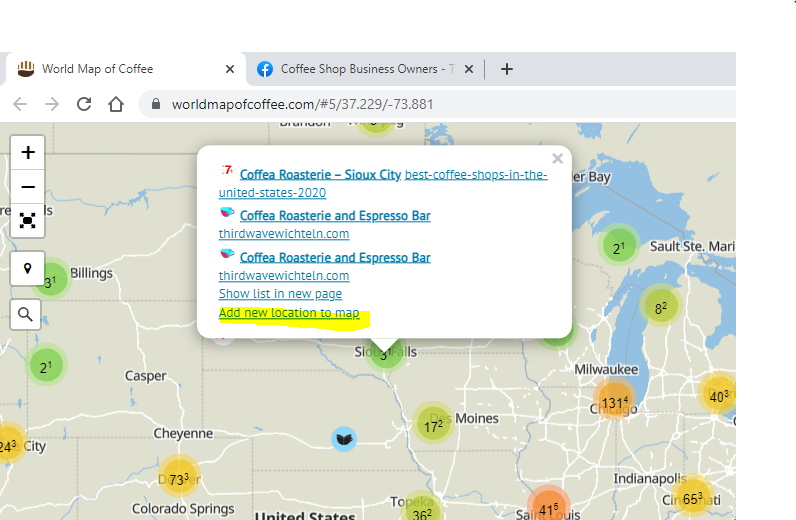
Task: Open Show list in new page
Action: tap(280, 294)
